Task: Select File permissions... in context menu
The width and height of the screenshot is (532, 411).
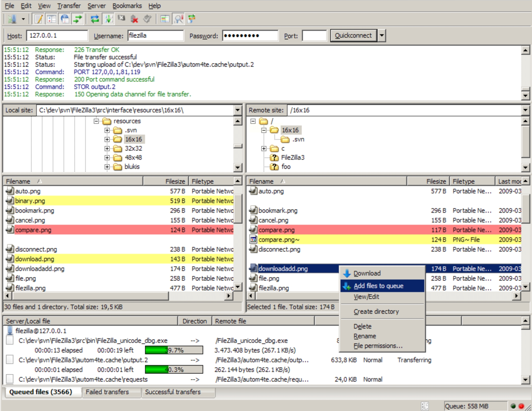Action: click(x=378, y=346)
